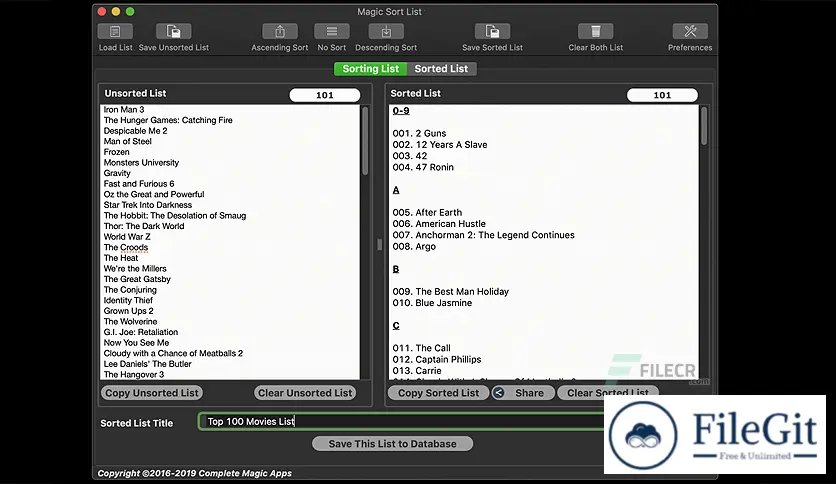This screenshot has width=836, height=484.
Task: Select 'World War Z' in the list
Action: pos(127,237)
